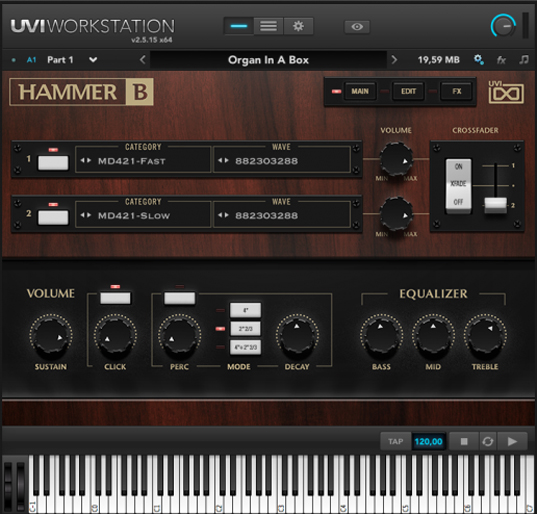Click the 120,00 tempo field
Screen dimensions: 537x514
[428, 441]
